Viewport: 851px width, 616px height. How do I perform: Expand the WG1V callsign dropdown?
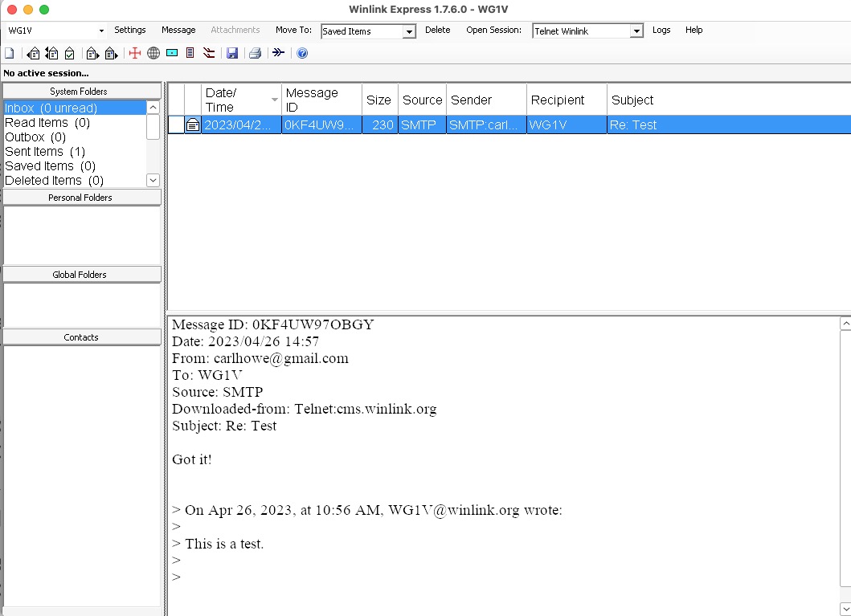tap(101, 31)
